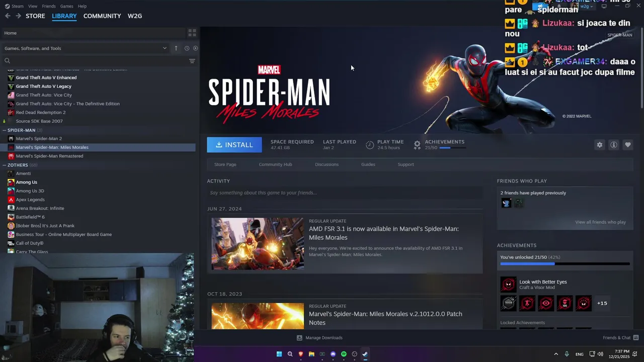Open the v.2.1012.0.0 Patch Notes thumbnail

click(x=258, y=316)
